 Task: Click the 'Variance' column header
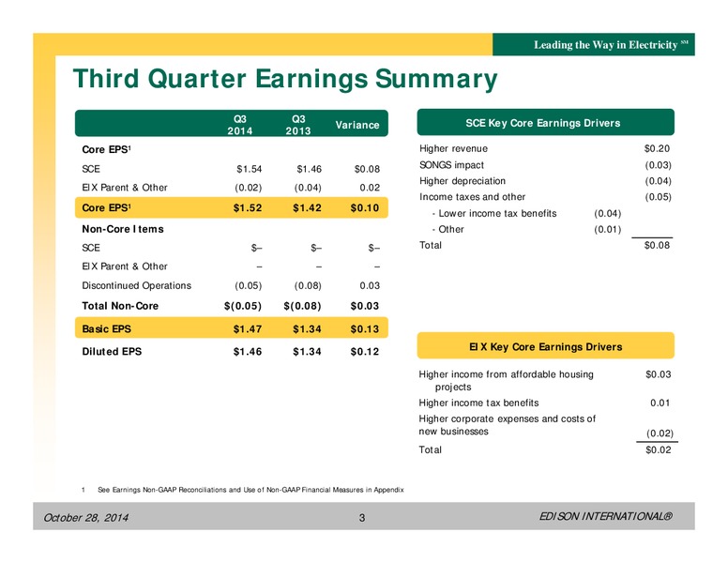357,125
